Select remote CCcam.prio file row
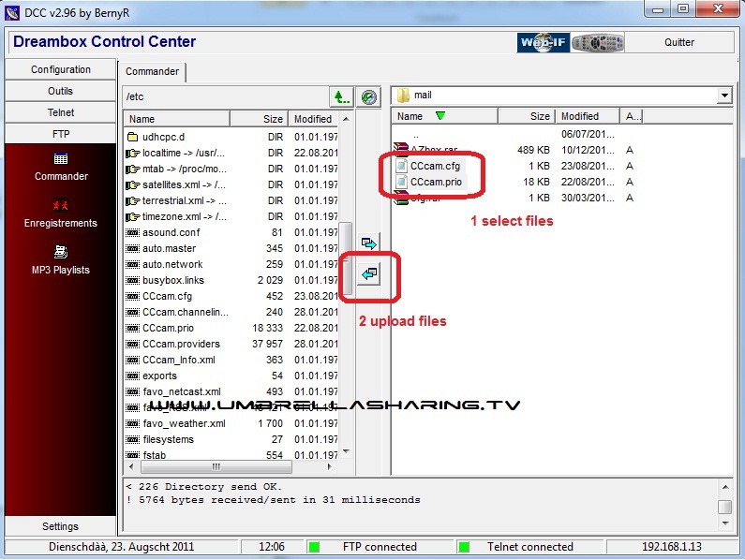This screenshot has width=745, height=560. 231,328
